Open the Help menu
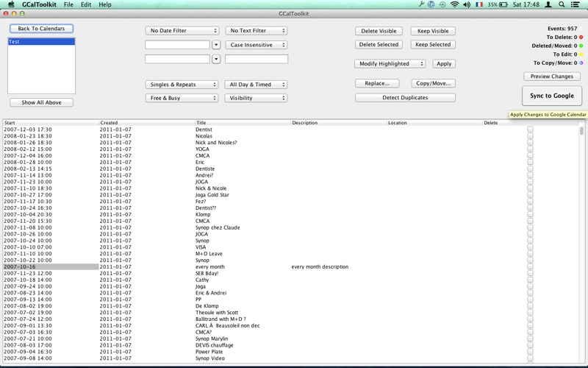Image resolution: width=588 pixels, height=368 pixels. click(105, 4)
